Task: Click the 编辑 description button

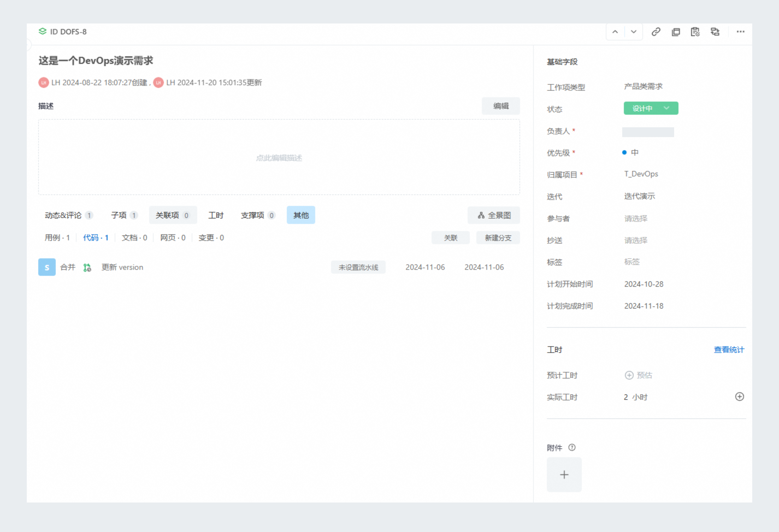Action: [501, 106]
